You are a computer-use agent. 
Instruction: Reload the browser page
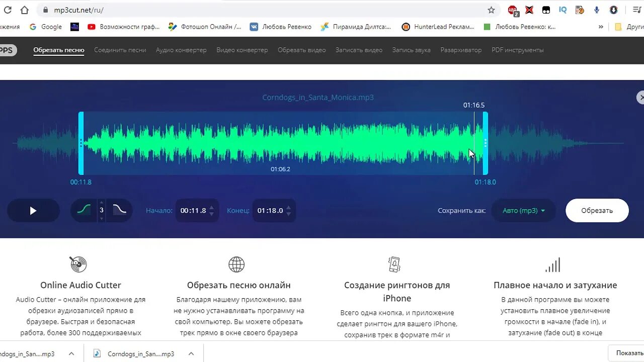pyautogui.click(x=8, y=10)
